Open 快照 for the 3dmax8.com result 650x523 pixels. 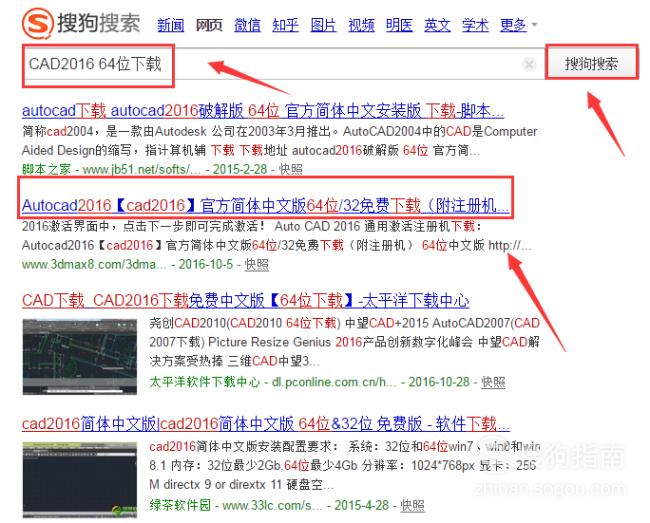[x=257, y=264]
